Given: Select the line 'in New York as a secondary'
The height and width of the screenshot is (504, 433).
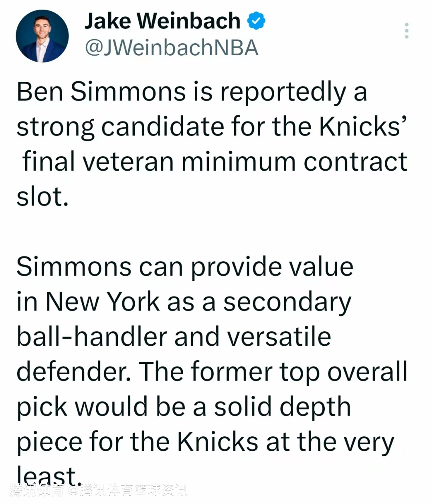Looking at the screenshot, I should pos(184,302).
